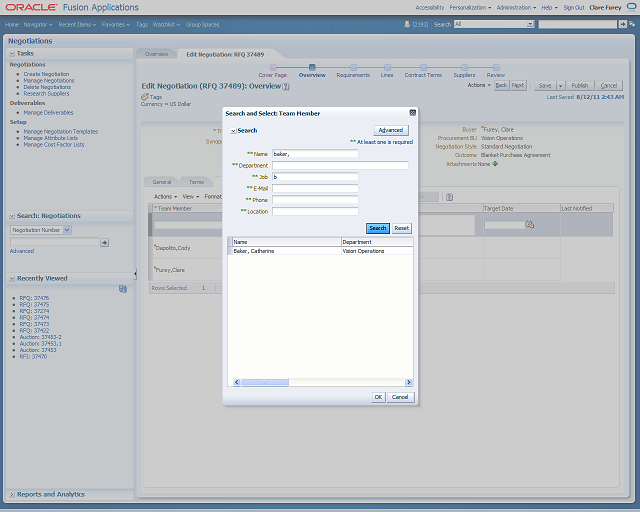Collapse the Search section in the dialog
The width and height of the screenshot is (640, 512).
[233, 131]
